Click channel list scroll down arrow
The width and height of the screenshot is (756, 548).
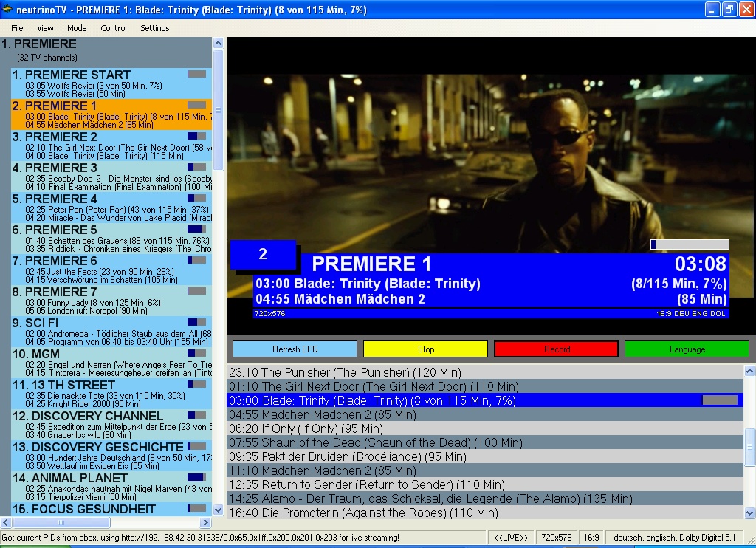(218, 510)
